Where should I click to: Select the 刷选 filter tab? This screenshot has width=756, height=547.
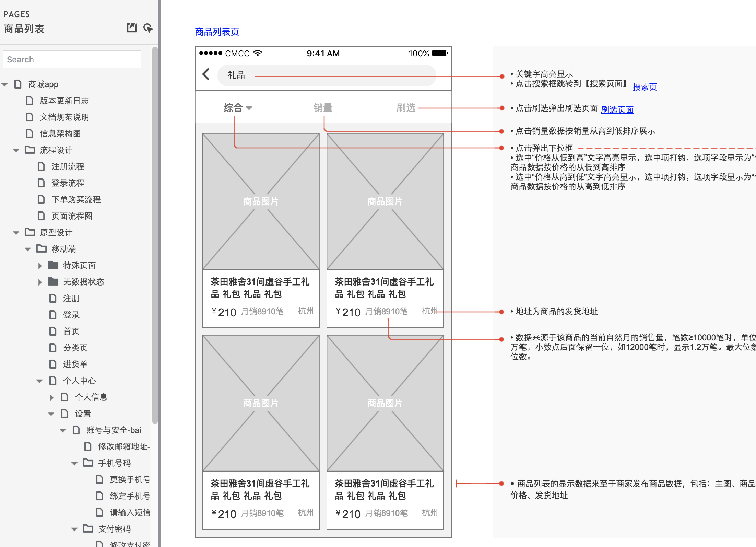pyautogui.click(x=406, y=108)
